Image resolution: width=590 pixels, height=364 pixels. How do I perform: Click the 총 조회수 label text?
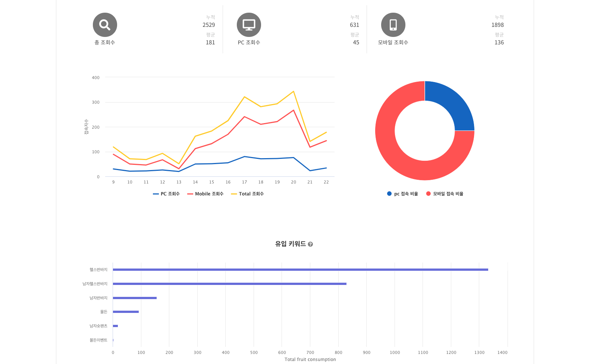point(105,43)
